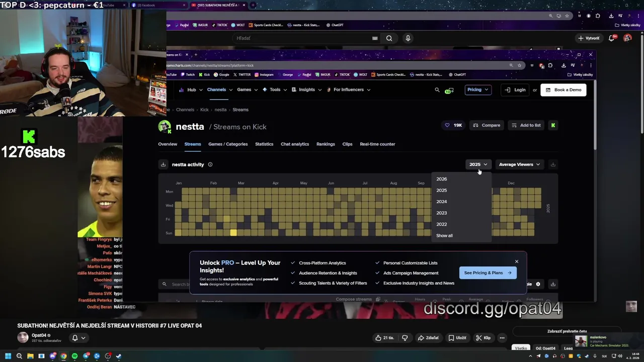Switch to the Chat analytics tab
The width and height of the screenshot is (644, 362).
point(295,144)
